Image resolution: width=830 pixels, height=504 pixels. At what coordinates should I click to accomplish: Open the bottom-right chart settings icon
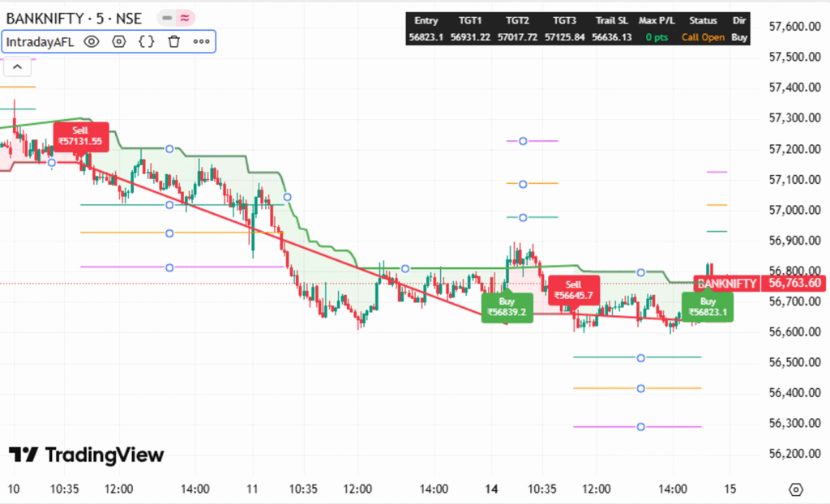coord(796,489)
